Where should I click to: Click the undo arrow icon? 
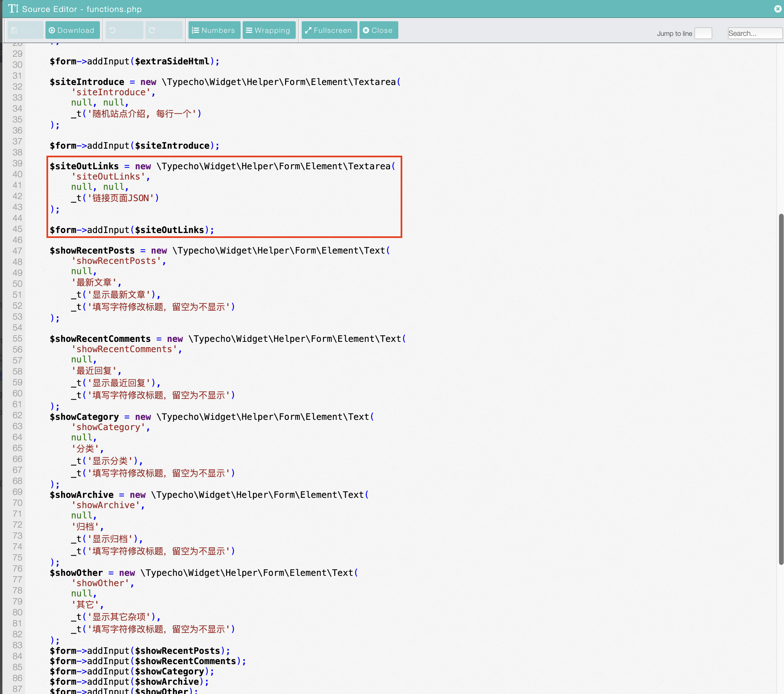(x=113, y=30)
